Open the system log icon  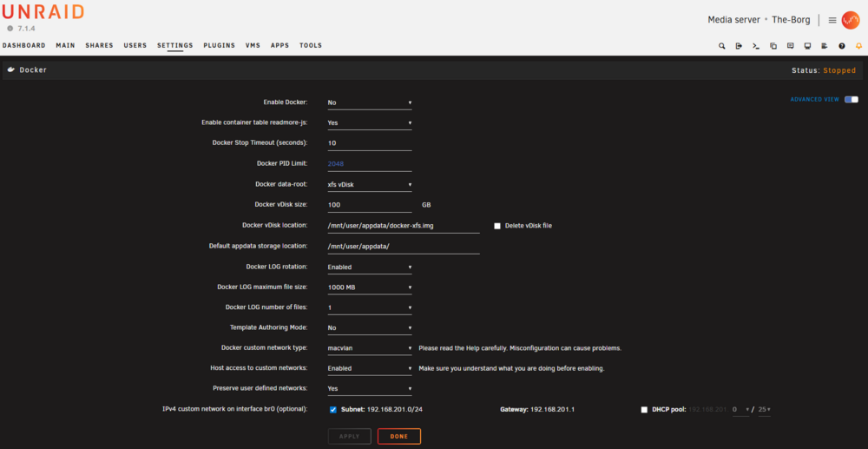[x=825, y=46]
